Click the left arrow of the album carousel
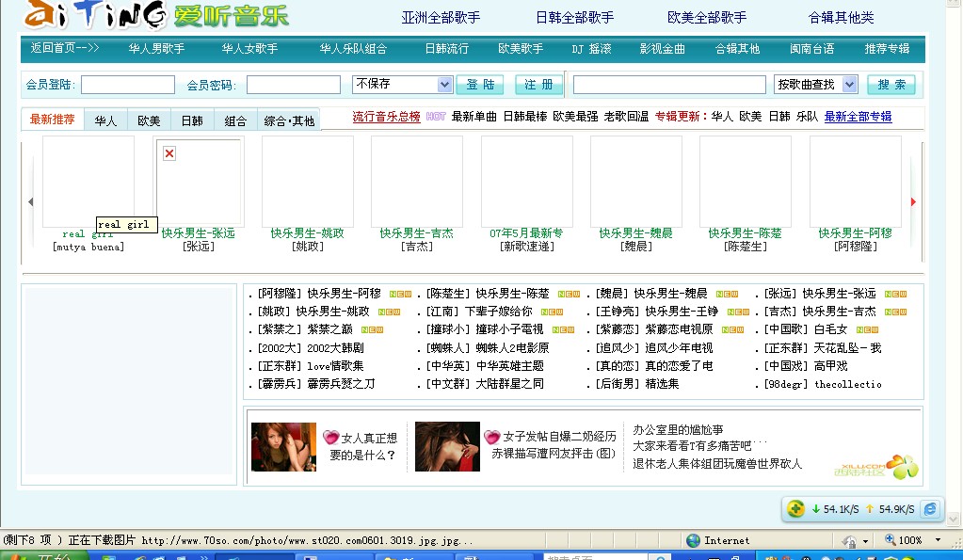Viewport: 963px width, 560px height. pos(30,201)
